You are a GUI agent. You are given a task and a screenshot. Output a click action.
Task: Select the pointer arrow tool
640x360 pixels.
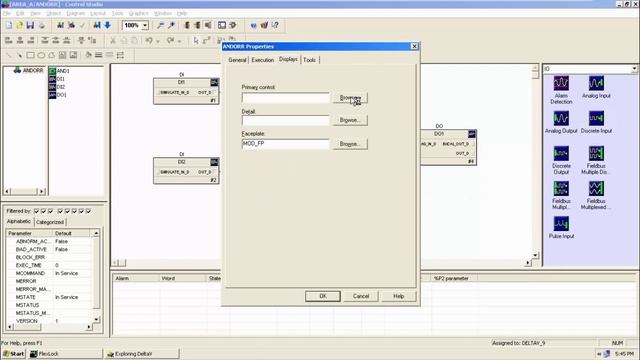[196, 40]
